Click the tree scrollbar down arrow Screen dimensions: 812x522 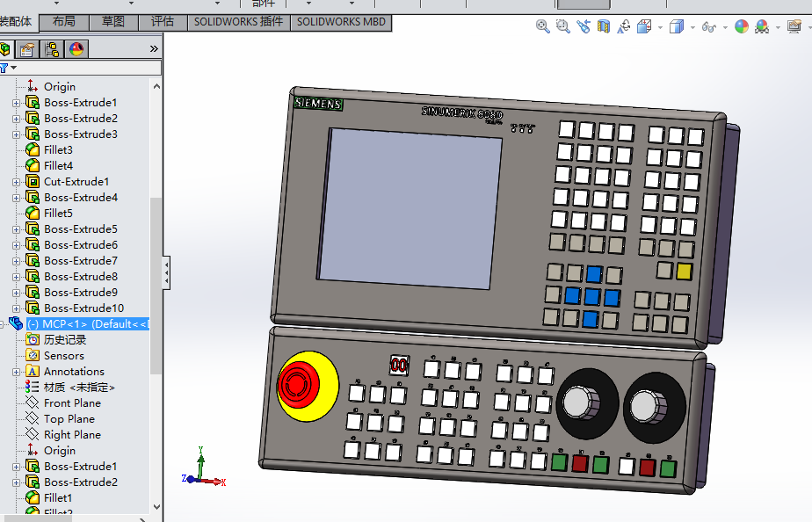pos(156,507)
